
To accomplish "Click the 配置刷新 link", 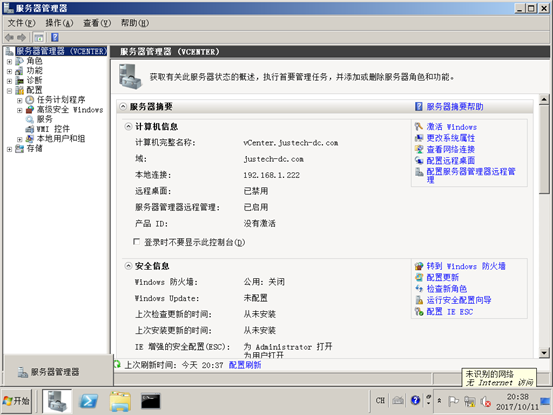I will coord(245,365).
